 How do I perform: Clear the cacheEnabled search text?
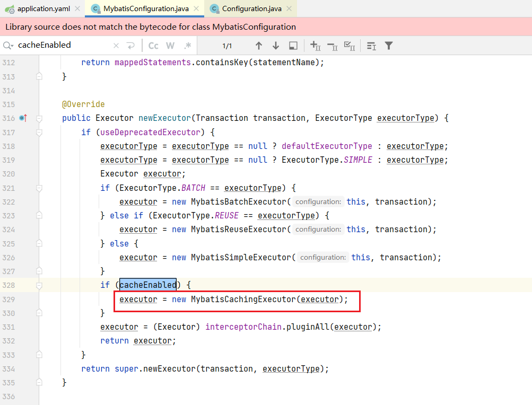point(116,46)
